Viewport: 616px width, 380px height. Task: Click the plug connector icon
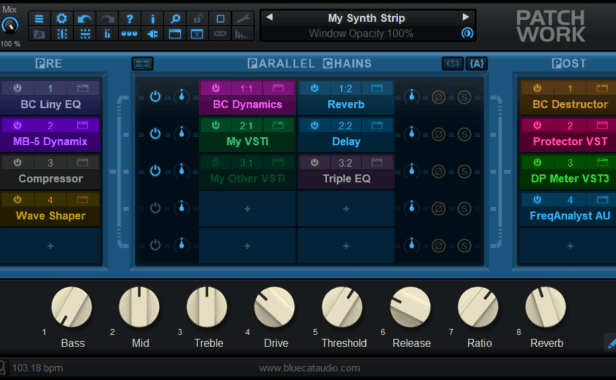point(152,34)
